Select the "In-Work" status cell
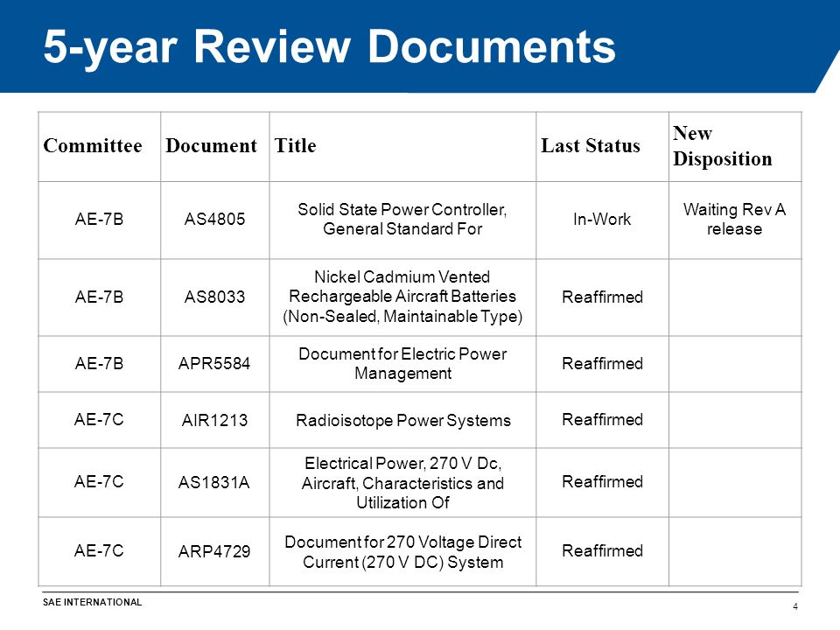 coord(602,219)
